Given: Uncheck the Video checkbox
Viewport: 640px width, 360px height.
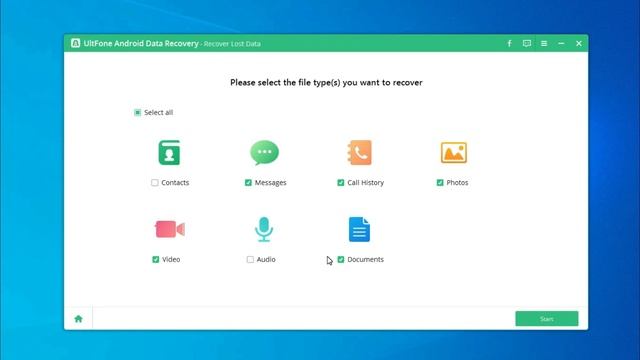Looking at the screenshot, I should pos(156,259).
